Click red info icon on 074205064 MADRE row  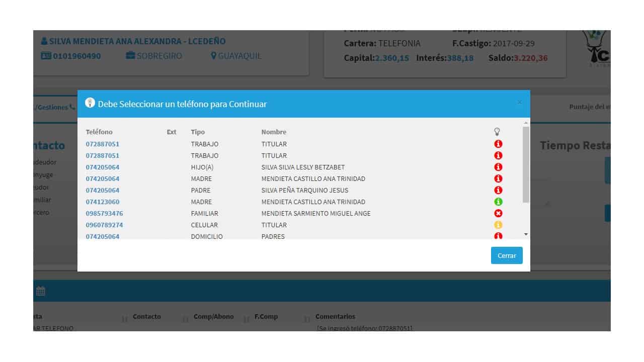498,178
